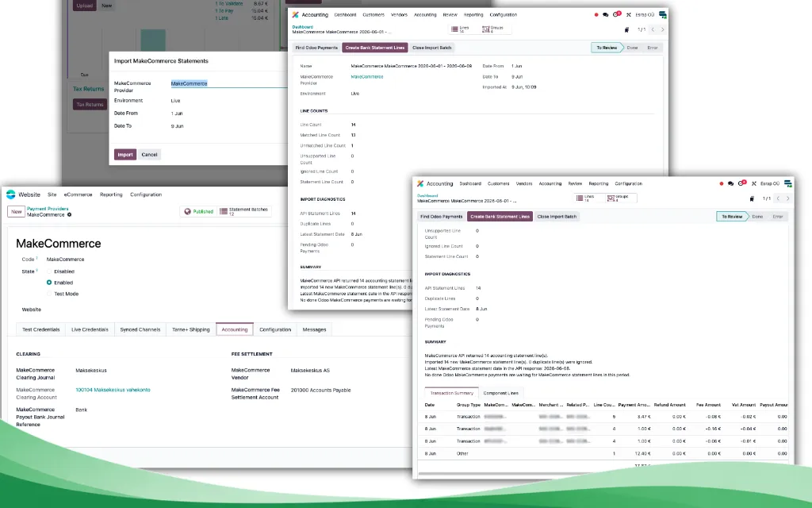Open the activities clock icon in upper Accounting window
The image size is (812, 508).
point(615,14)
